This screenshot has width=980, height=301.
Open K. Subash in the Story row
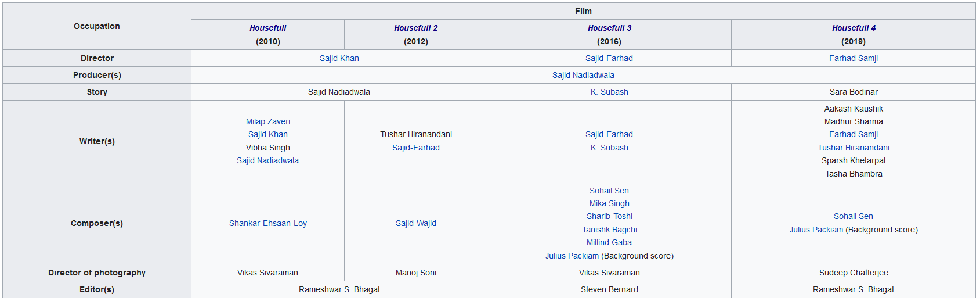609,92
